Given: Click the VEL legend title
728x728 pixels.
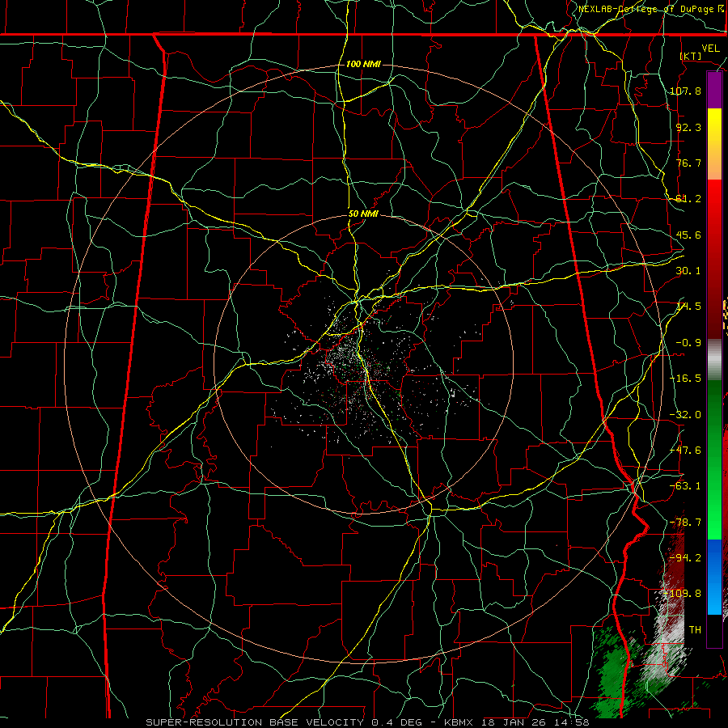Looking at the screenshot, I should coord(710,49).
